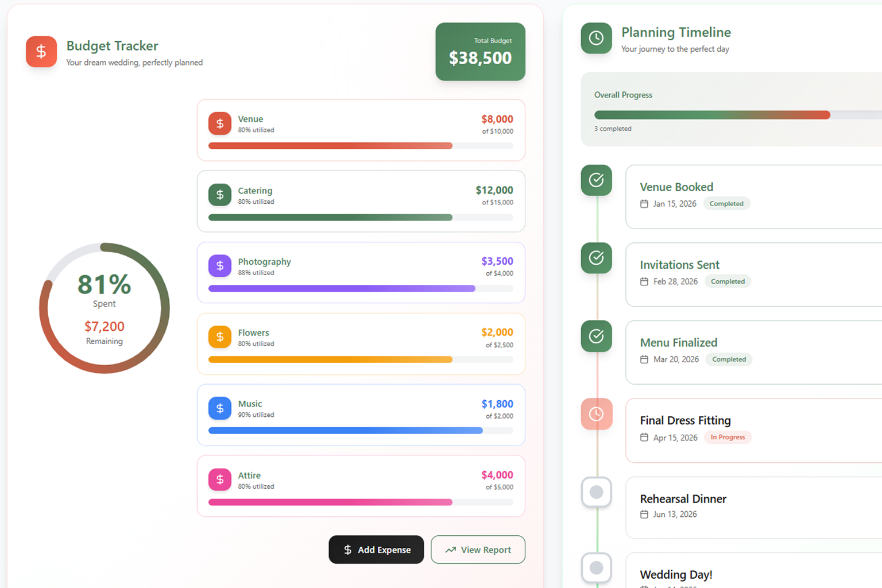This screenshot has height=588, width=882.
Task: Toggle the checkmark for Venue Booked milestone
Action: point(596,180)
